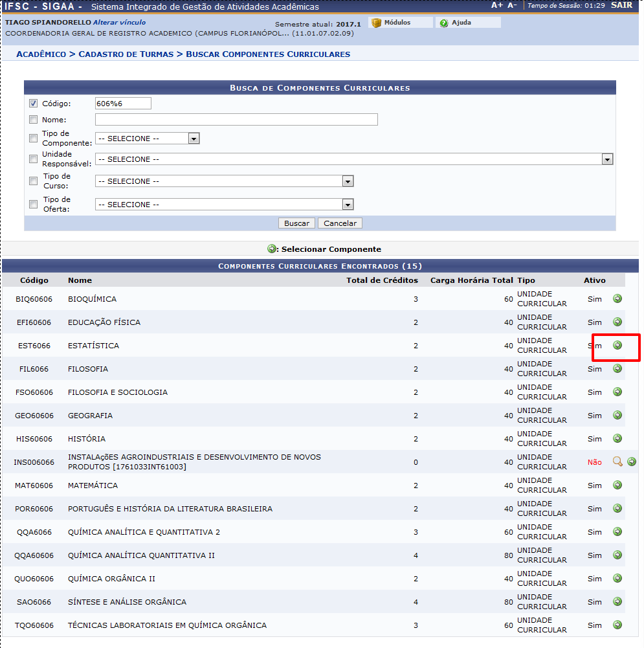Choose MATEMÁTICA with its green arrow icon
644x648 pixels.
tap(617, 485)
